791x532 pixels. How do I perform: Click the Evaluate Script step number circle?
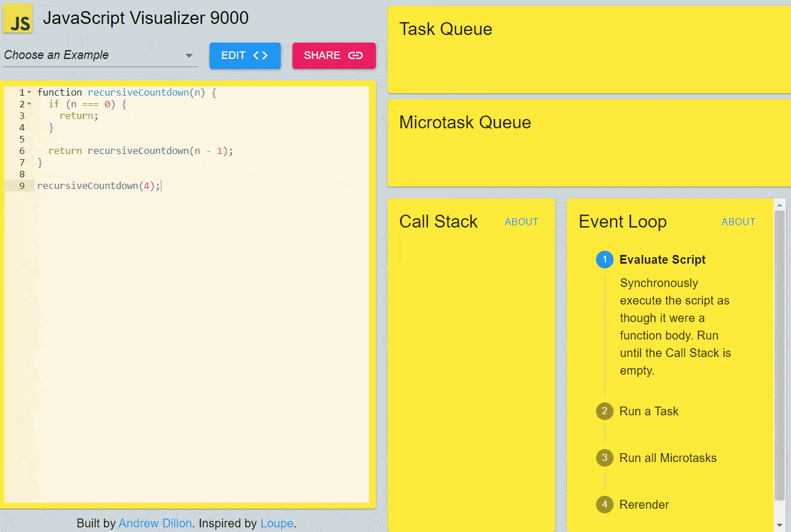(605, 260)
